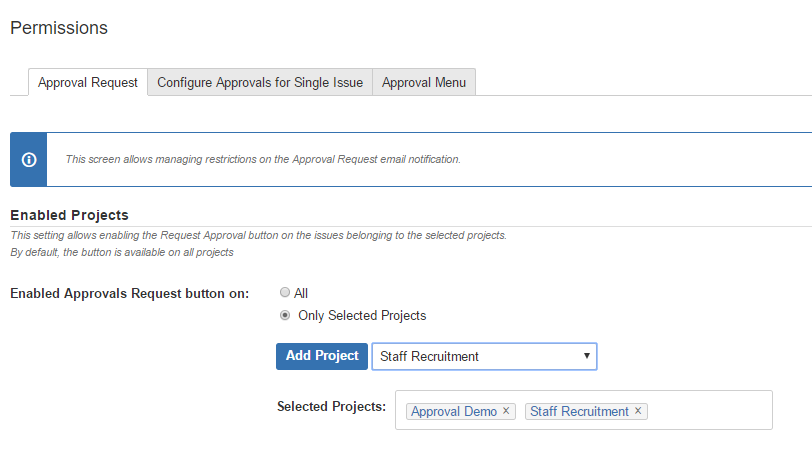Image resolution: width=812 pixels, height=451 pixels.
Task: Remove Approval Demo from selected projects
Action: [x=506, y=411]
